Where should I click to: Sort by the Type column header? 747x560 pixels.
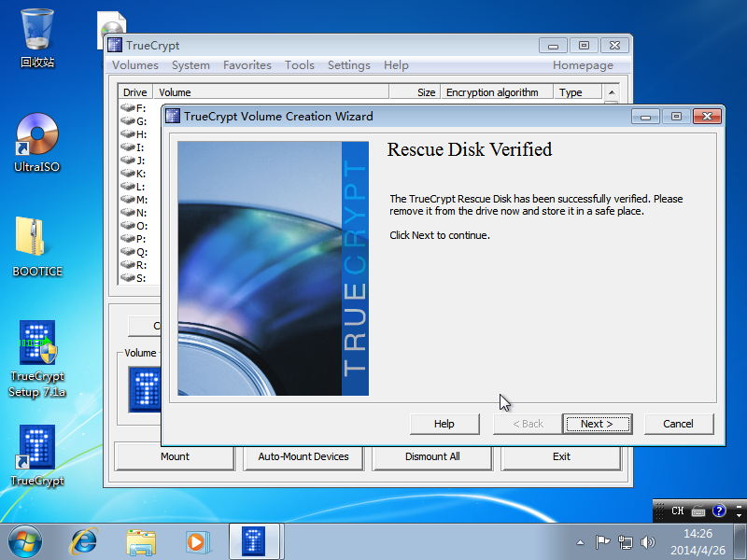pos(577,92)
